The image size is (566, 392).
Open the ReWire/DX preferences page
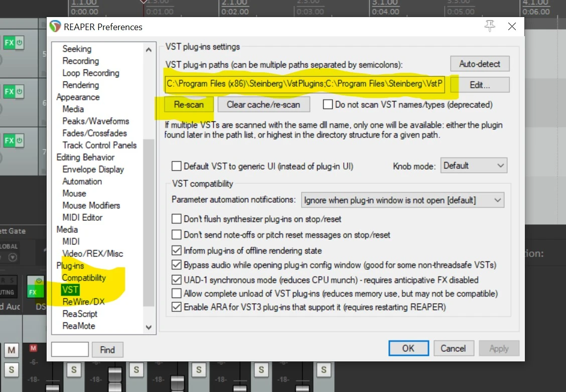[83, 302]
